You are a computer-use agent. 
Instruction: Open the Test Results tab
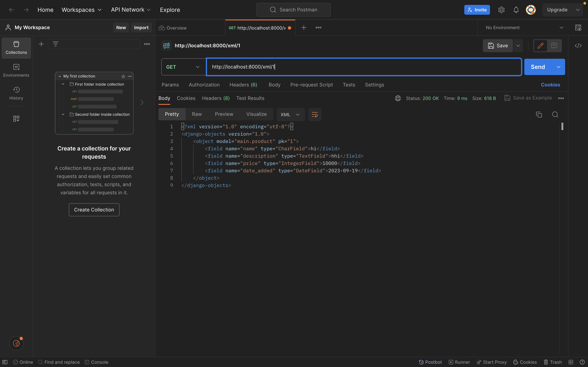pyautogui.click(x=250, y=98)
